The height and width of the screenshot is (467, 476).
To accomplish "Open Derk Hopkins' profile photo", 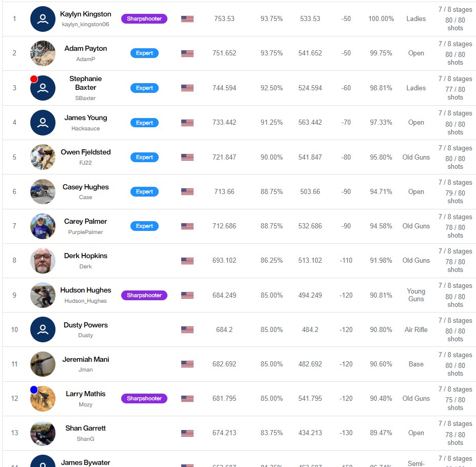I will pos(43,261).
